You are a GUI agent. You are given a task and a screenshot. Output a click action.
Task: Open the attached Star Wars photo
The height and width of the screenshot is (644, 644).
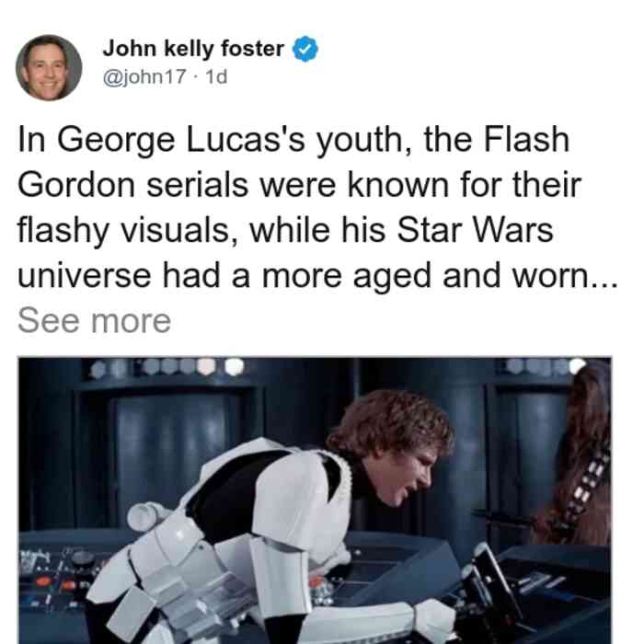315,500
